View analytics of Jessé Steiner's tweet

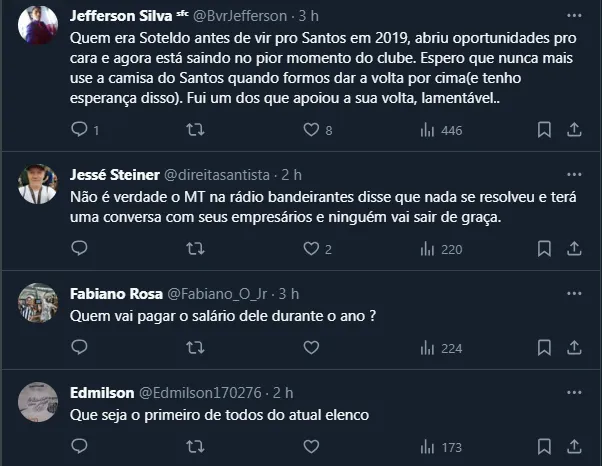[x=438, y=249]
